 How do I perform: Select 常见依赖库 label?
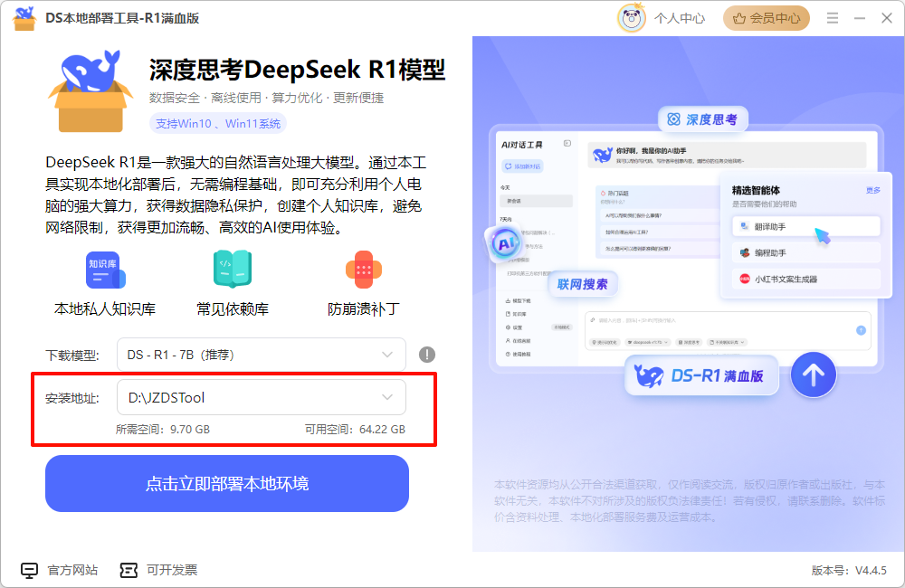[x=233, y=309]
